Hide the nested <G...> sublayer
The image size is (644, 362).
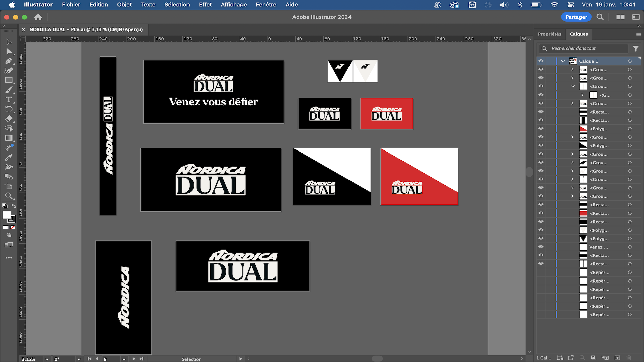[541, 95]
